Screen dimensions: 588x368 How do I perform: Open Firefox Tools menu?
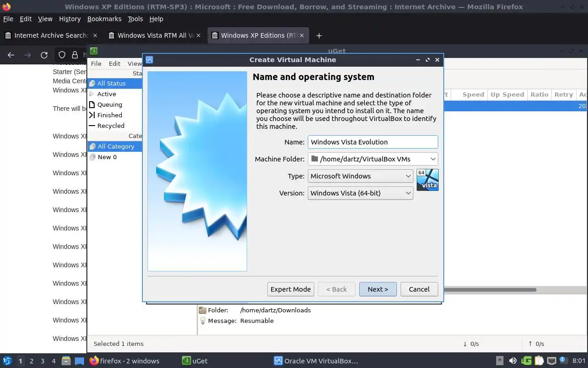tap(135, 19)
